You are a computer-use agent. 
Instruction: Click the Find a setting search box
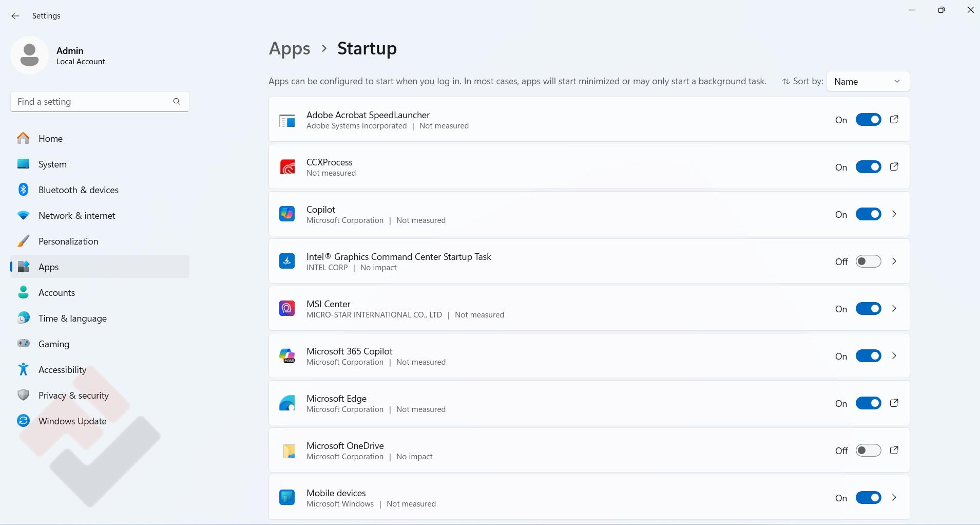pos(92,102)
